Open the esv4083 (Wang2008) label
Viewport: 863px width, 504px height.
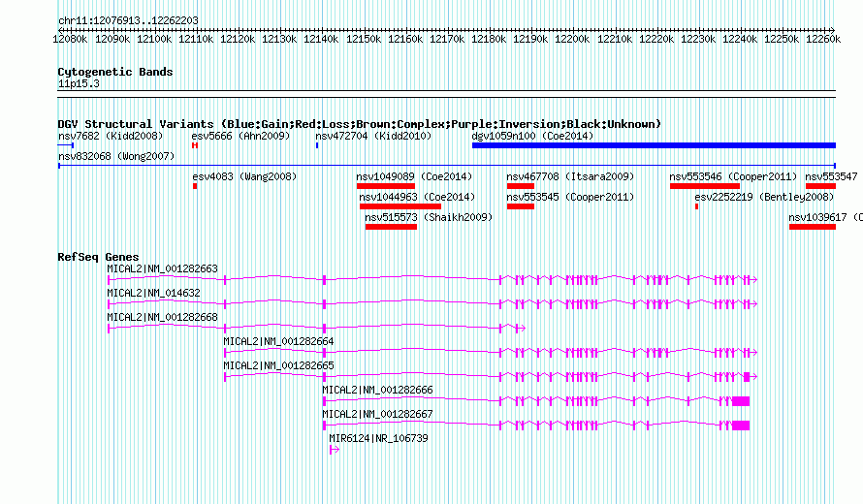click(x=244, y=176)
